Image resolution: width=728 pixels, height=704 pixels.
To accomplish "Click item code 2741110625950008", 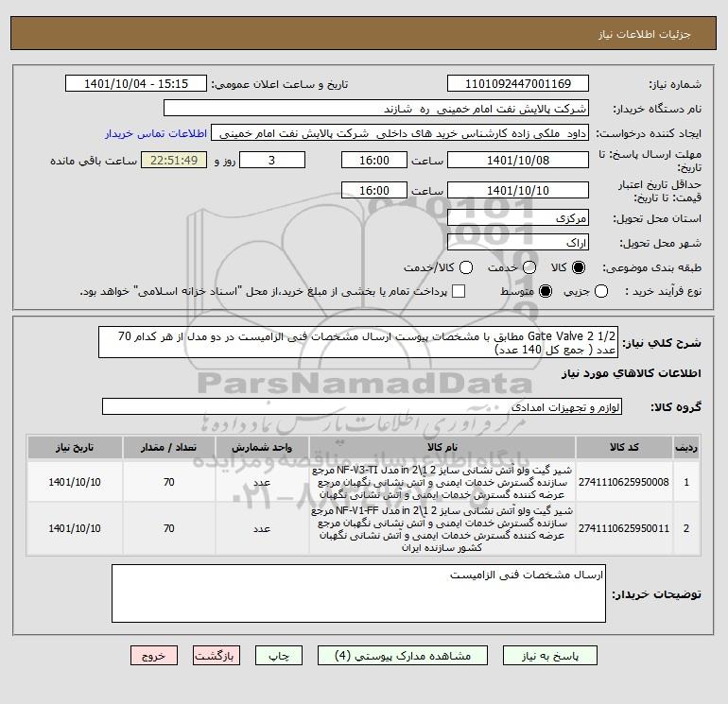I will pos(624,482).
